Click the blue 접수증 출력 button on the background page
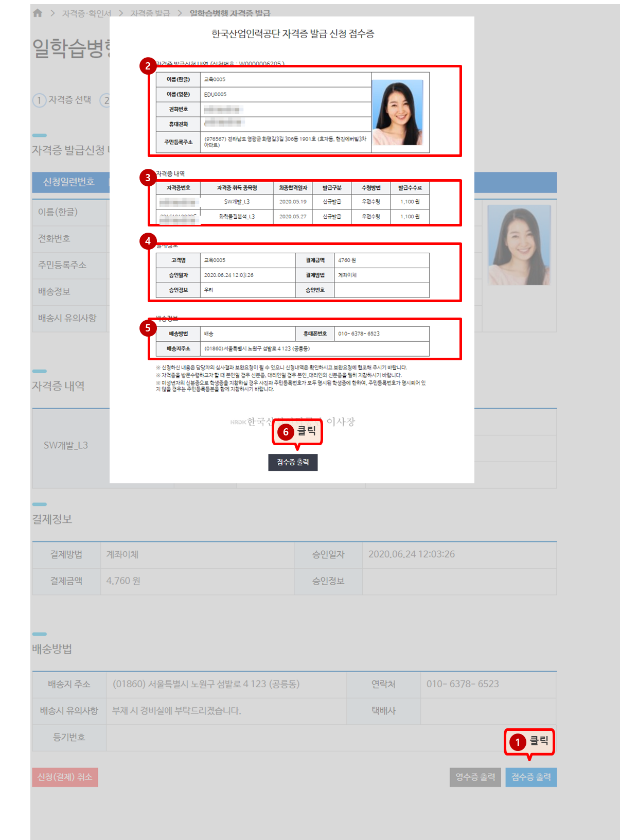Viewport: 620px width, 840px height. tap(531, 777)
